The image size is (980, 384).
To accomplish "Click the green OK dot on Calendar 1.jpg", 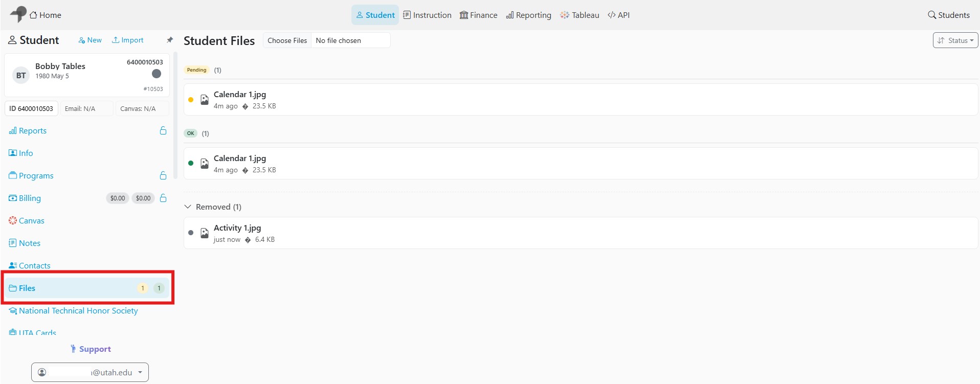I will (191, 164).
